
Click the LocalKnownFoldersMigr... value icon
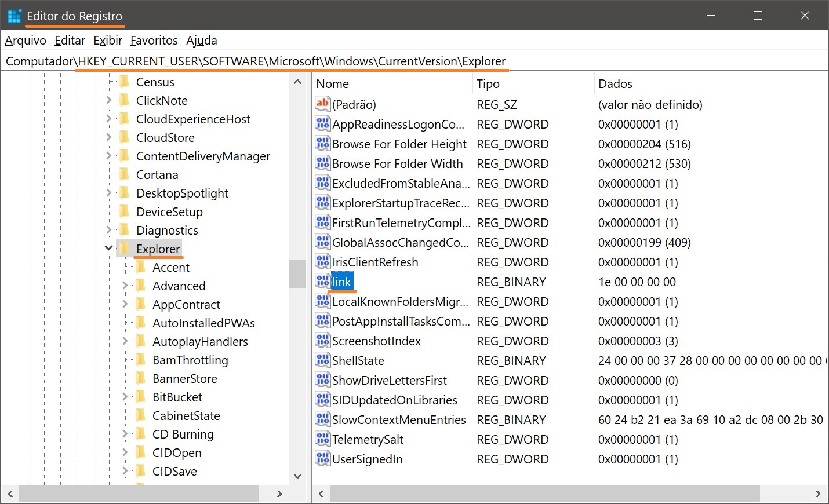(x=322, y=301)
